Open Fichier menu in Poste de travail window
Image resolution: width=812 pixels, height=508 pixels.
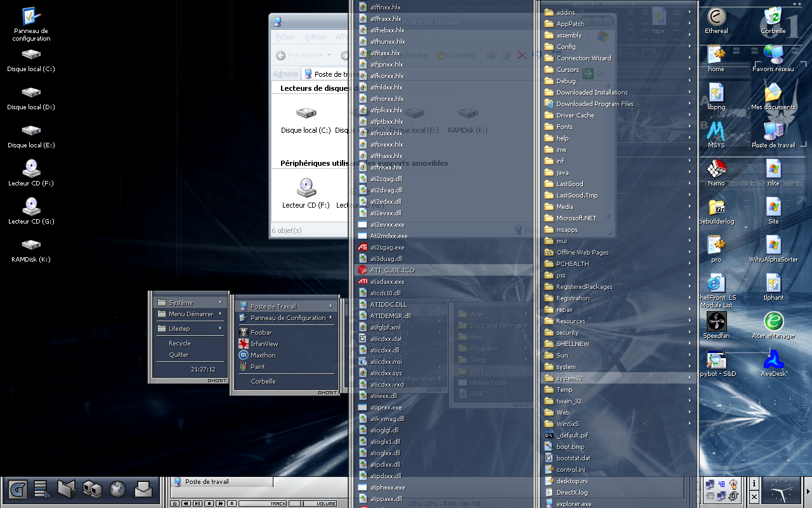coord(285,37)
